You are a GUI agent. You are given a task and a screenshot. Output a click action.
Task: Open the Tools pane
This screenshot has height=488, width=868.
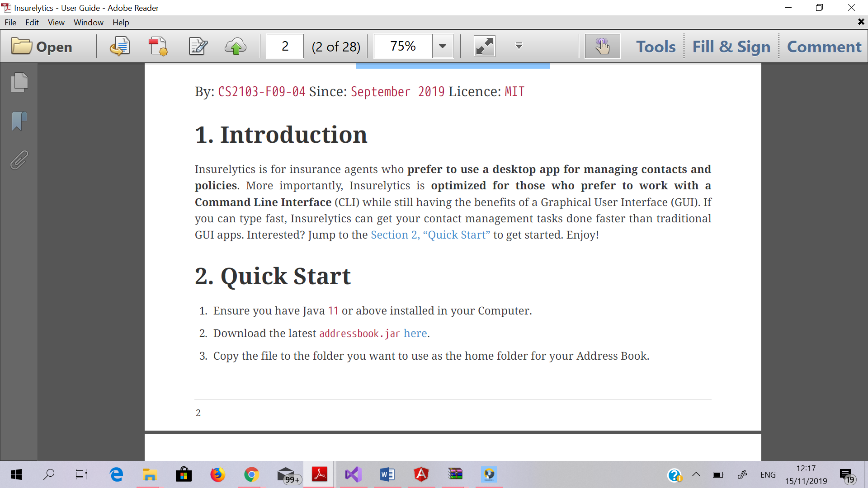(655, 46)
